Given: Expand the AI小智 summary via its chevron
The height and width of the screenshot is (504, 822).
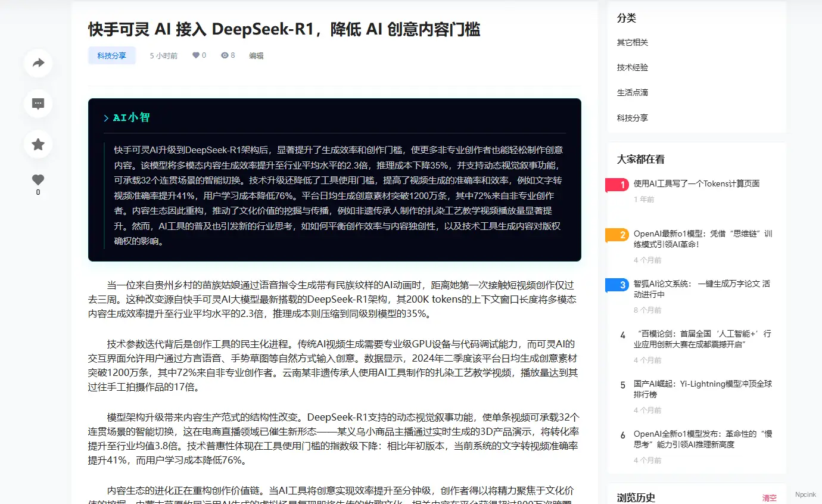Looking at the screenshot, I should point(106,117).
